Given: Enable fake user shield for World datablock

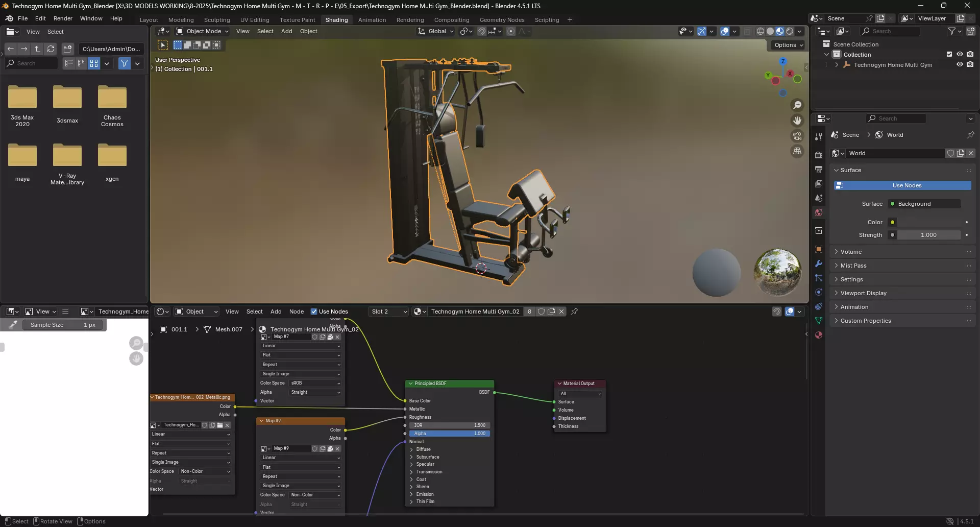Looking at the screenshot, I should [950, 153].
